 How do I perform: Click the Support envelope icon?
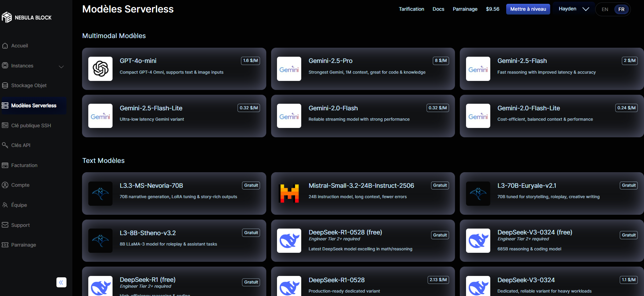(5, 225)
